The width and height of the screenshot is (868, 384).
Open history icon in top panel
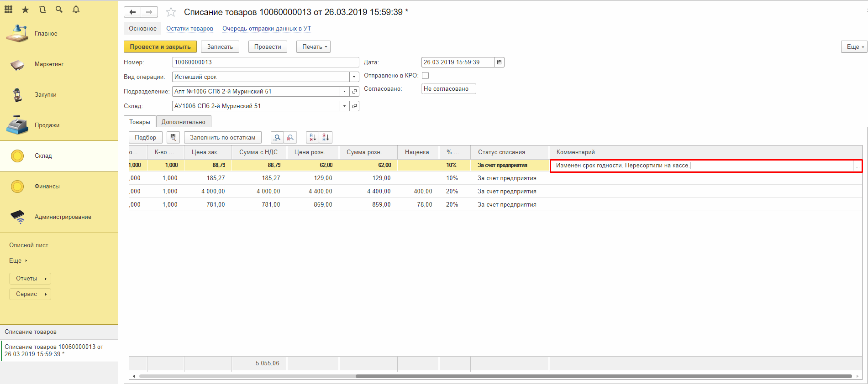click(42, 9)
